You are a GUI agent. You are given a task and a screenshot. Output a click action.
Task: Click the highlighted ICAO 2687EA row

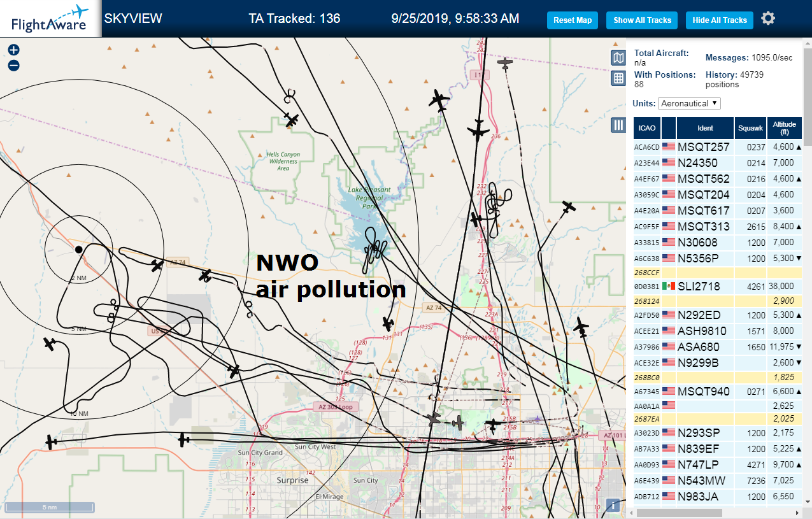coord(718,418)
